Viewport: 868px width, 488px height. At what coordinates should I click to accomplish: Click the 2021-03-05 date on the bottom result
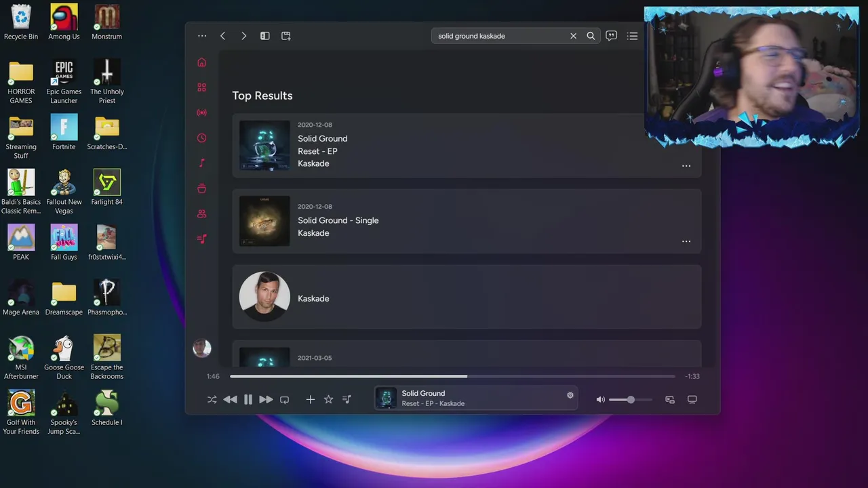pos(315,358)
